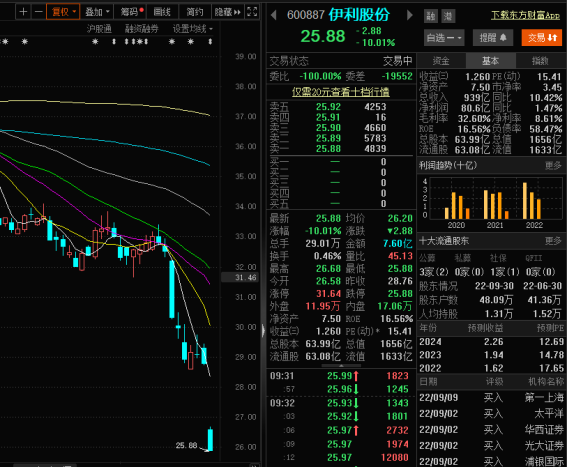Zoom out the K-line chart with minus icon
Screen dimensions: 567x468
tap(38, 12)
